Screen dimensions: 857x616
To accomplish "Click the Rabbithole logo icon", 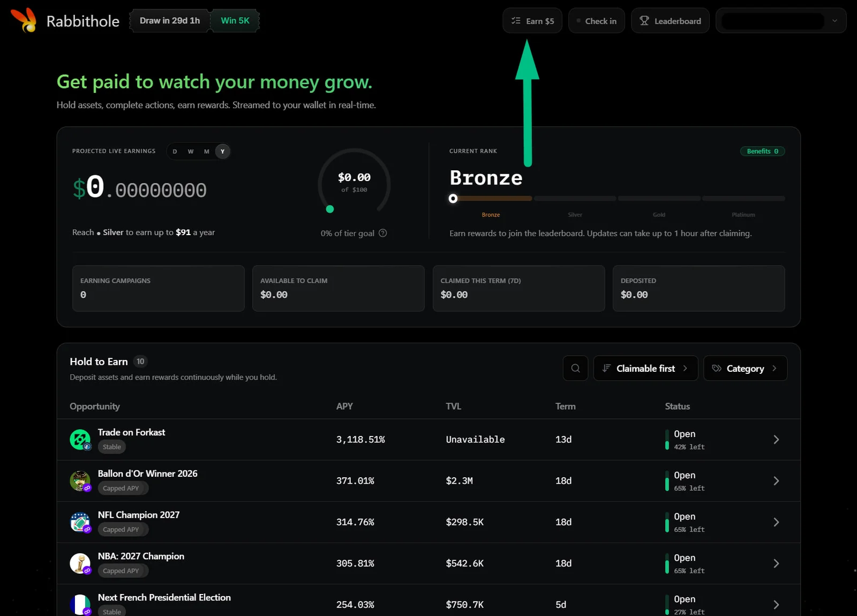I will point(24,20).
